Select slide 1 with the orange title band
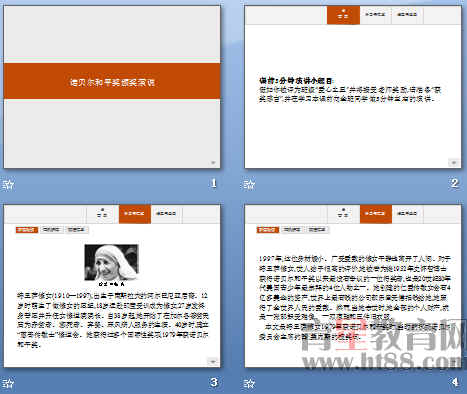Screen dimensions: 467x394 pyautogui.click(x=112, y=87)
